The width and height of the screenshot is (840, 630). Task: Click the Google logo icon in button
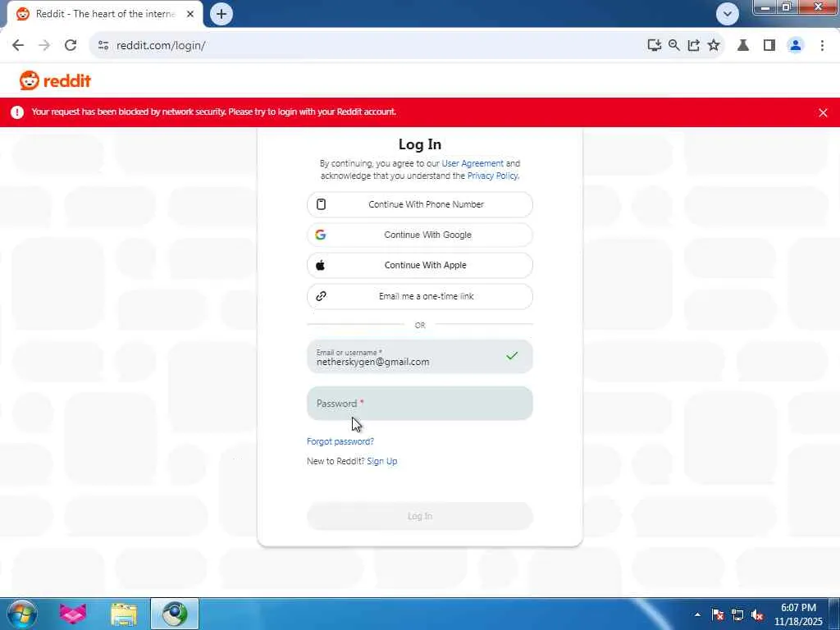(x=321, y=235)
